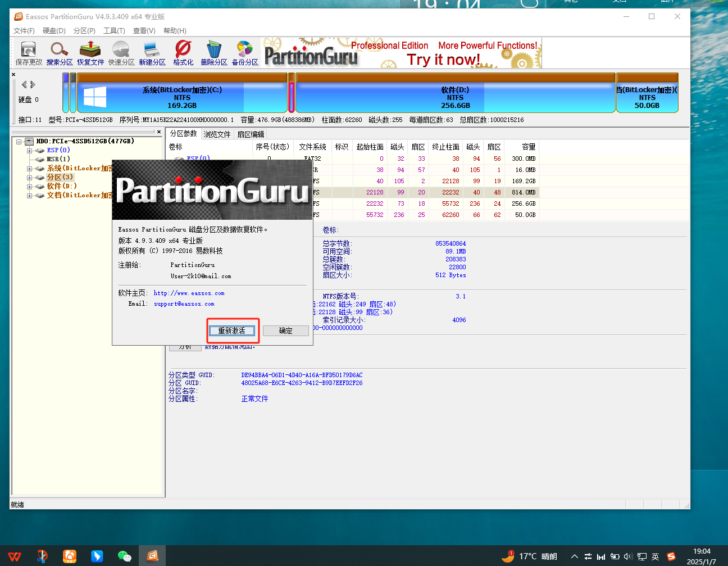This screenshot has height=566, width=728.
Task: Open the http://www.eassos.com link
Action: [x=189, y=293]
